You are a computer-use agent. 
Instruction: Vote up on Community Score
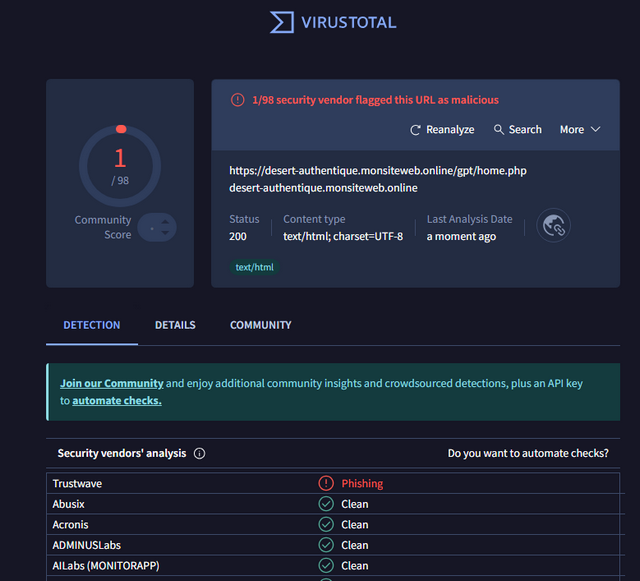click(x=165, y=222)
